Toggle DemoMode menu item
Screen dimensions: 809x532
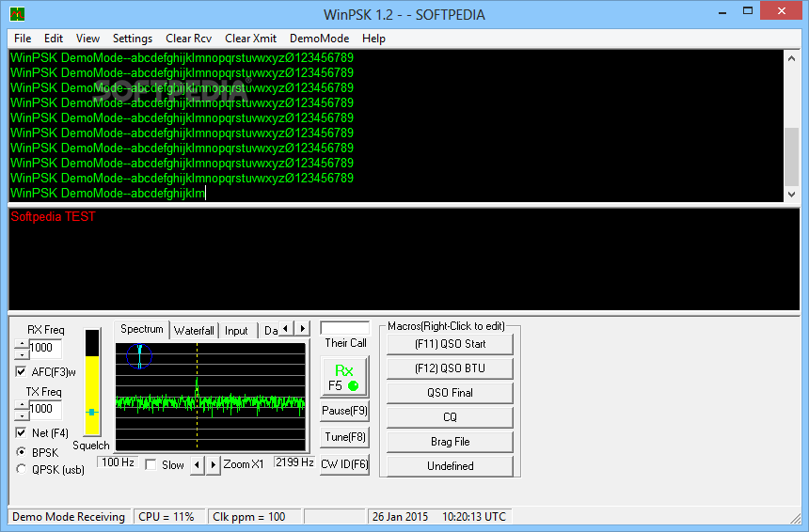(x=320, y=39)
